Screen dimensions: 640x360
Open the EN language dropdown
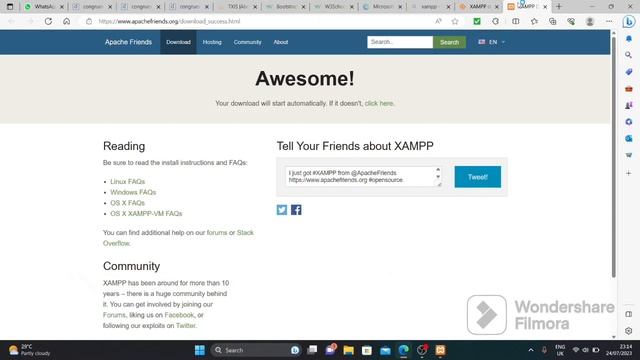pyautogui.click(x=492, y=42)
